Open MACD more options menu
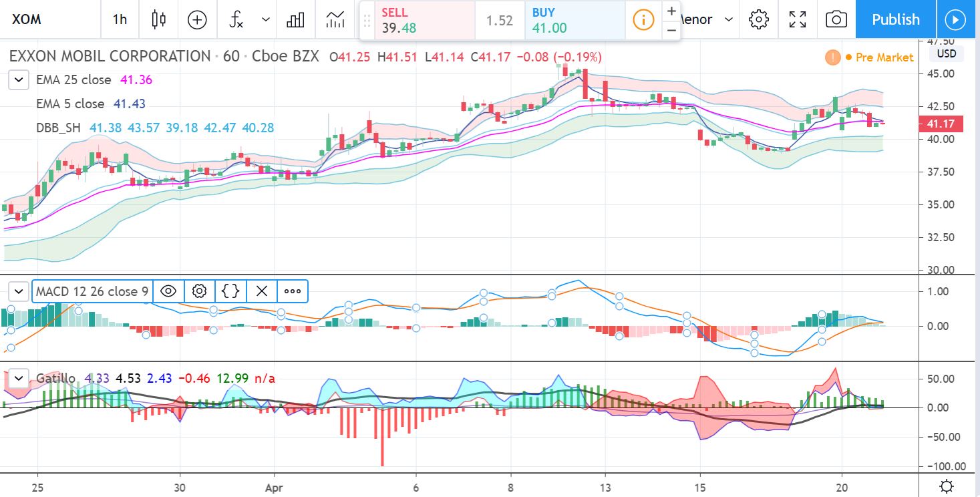 [x=293, y=291]
